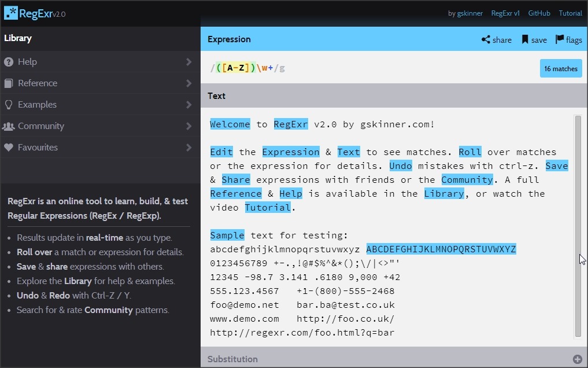Open the GitHub link
This screenshot has height=368, width=588.
click(539, 13)
